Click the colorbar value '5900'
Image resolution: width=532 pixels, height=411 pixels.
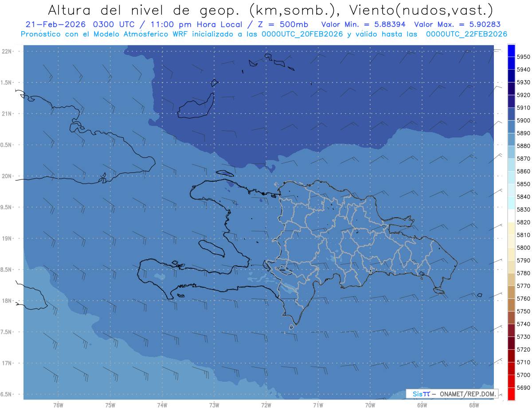[523, 121]
